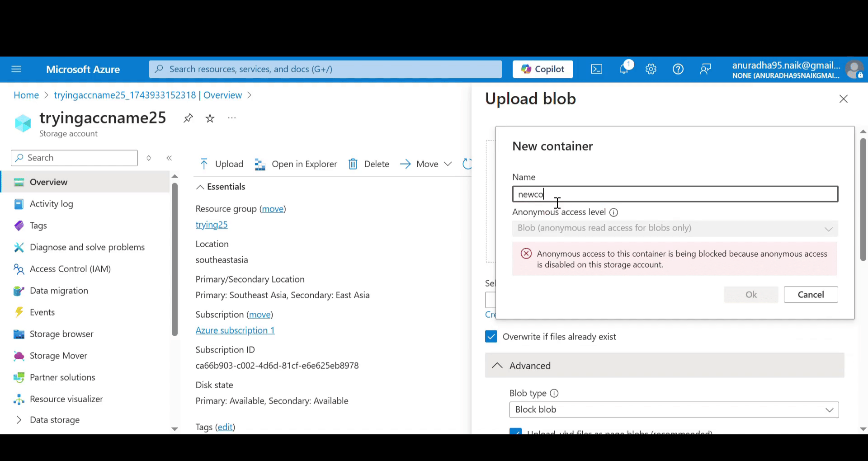Open tryingaccname25 Overview breadcrumb link
868x461 pixels.
pyautogui.click(x=148, y=95)
